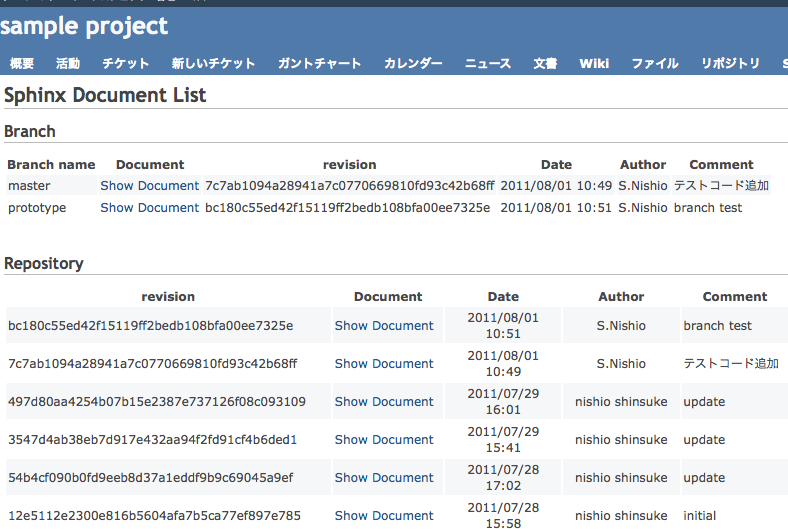Click the sample project title
Screen dimensions: 788x529
coord(84,27)
